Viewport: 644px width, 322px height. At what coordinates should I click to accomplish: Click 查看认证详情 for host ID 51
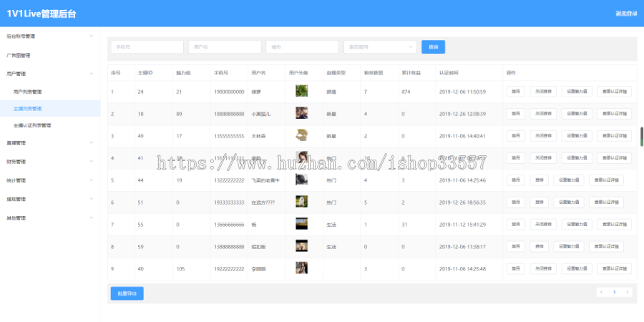(x=606, y=202)
